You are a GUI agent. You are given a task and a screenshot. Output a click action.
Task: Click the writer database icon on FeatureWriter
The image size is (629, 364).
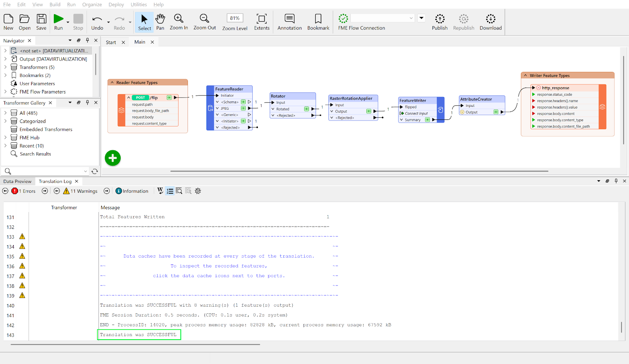[x=441, y=110]
